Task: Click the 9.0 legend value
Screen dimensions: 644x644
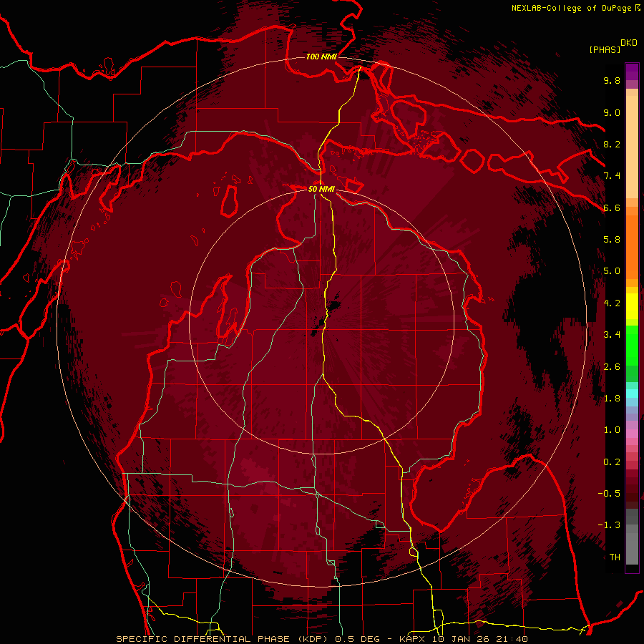Action: [x=612, y=112]
